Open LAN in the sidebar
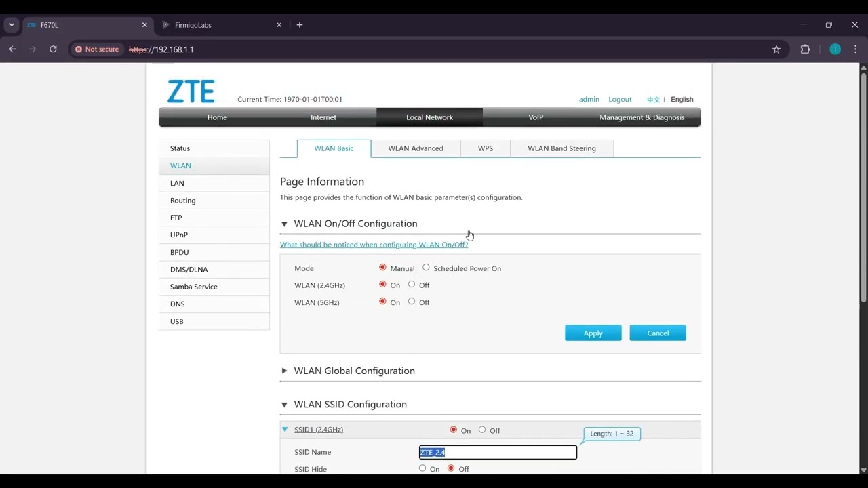868x488 pixels. point(214,183)
